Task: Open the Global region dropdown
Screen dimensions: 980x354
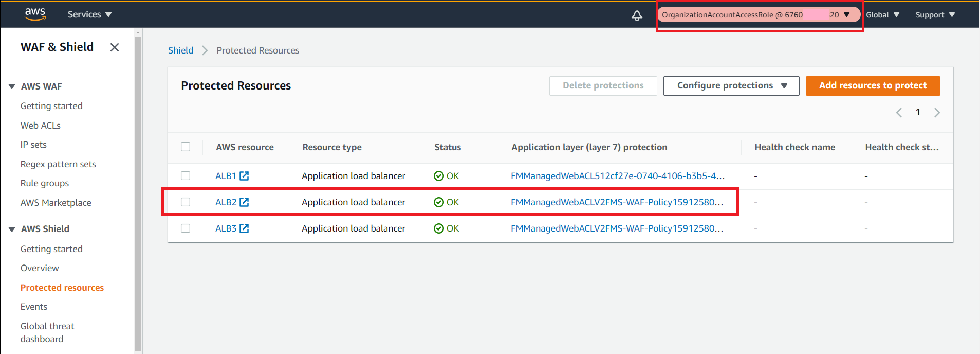Action: pyautogui.click(x=882, y=15)
